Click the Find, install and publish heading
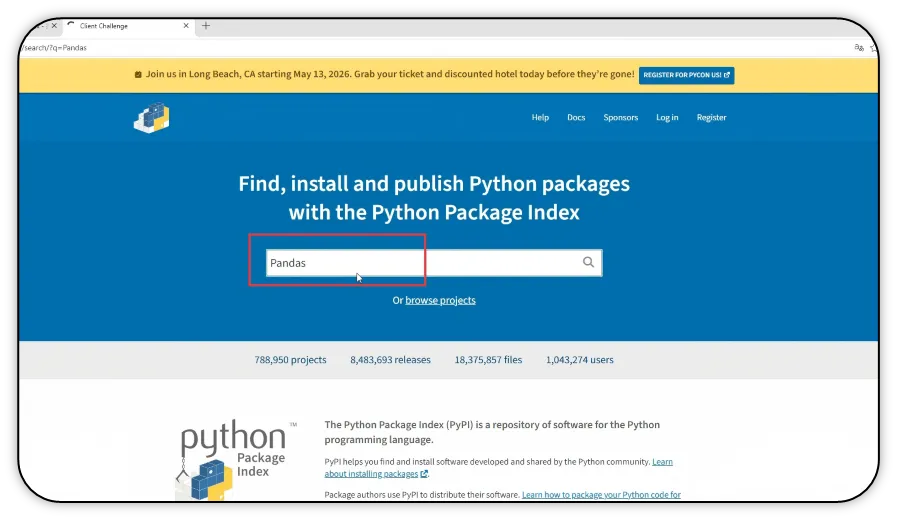Screen dimensions: 897x520 pos(434,198)
